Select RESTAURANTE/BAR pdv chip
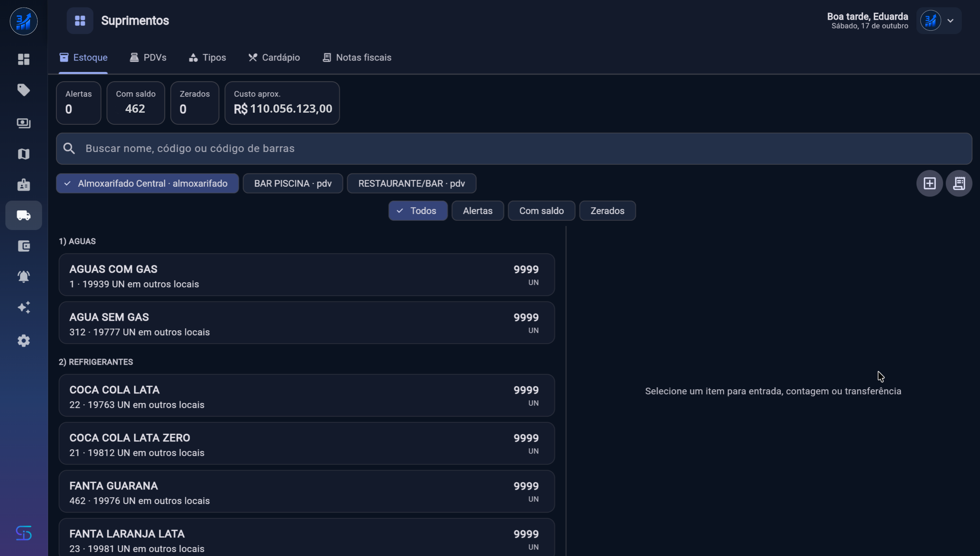 (412, 183)
